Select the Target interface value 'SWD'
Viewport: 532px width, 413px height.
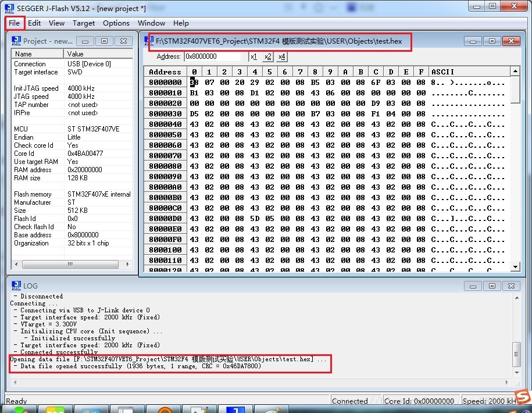pyautogui.click(x=75, y=72)
